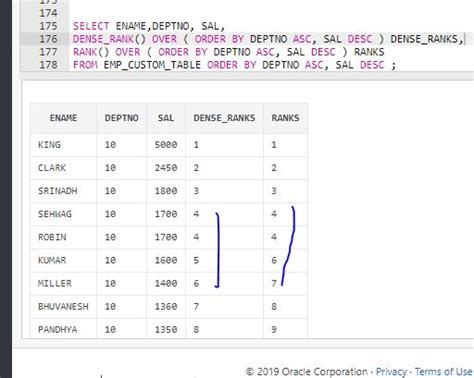Click KUMAR's DENSE_RANKS value 5
Viewport: 474px width, 378px height.
coord(196,260)
